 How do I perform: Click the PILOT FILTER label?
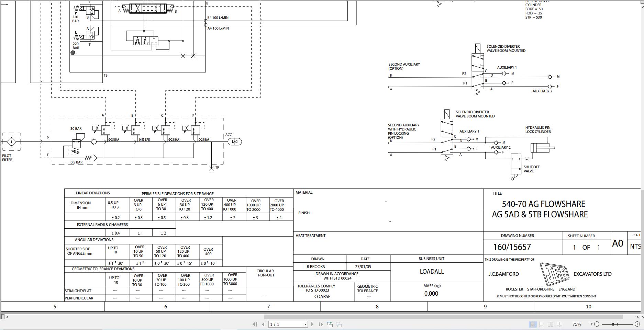pos(7,158)
